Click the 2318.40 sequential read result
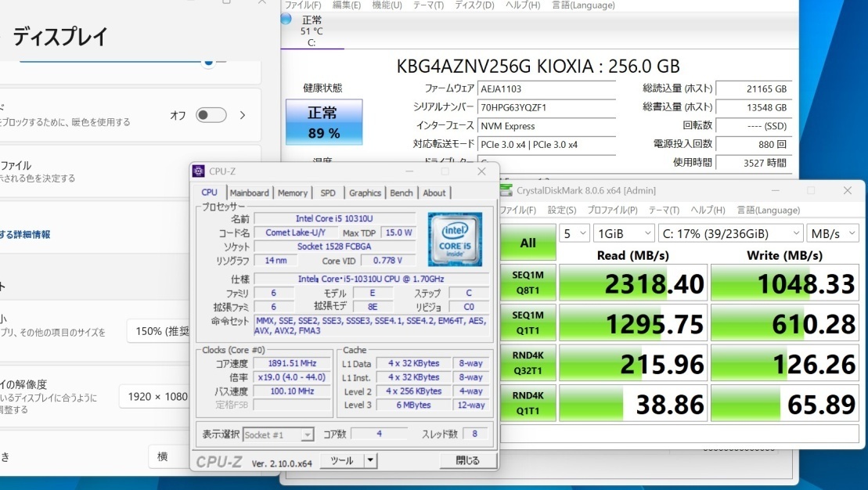868x490 pixels. coord(633,283)
